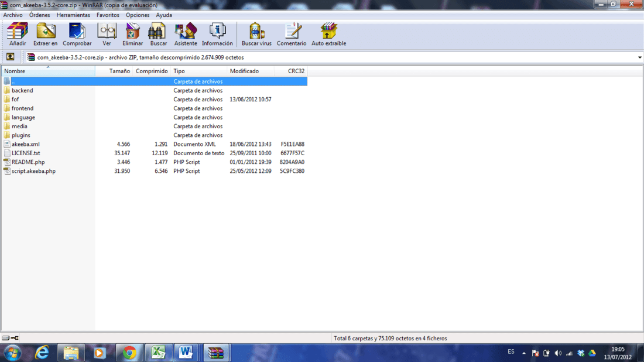Click the volume speaker tray icon
This screenshot has width=644, height=362.
tap(558, 353)
